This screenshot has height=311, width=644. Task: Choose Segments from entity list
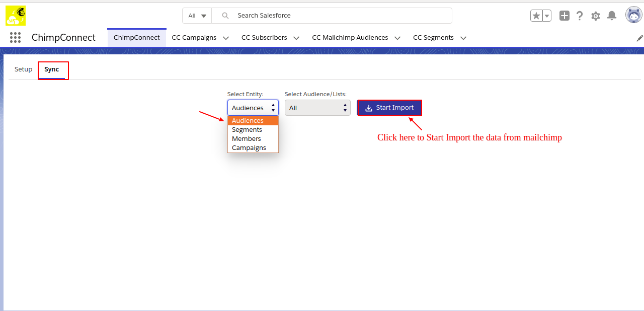[247, 130]
